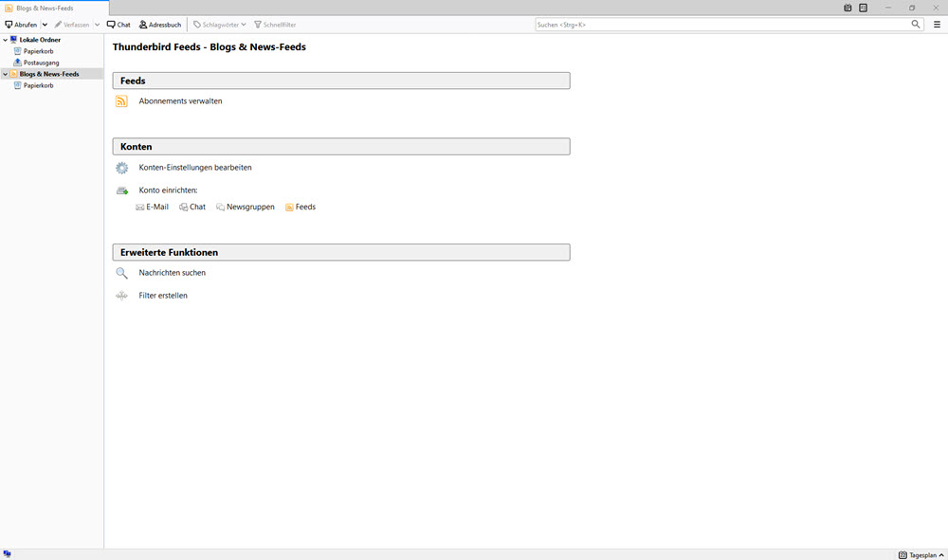Open Konten-Einstellungen bearbeiten
Image resolution: width=948 pixels, height=560 pixels.
click(x=195, y=167)
